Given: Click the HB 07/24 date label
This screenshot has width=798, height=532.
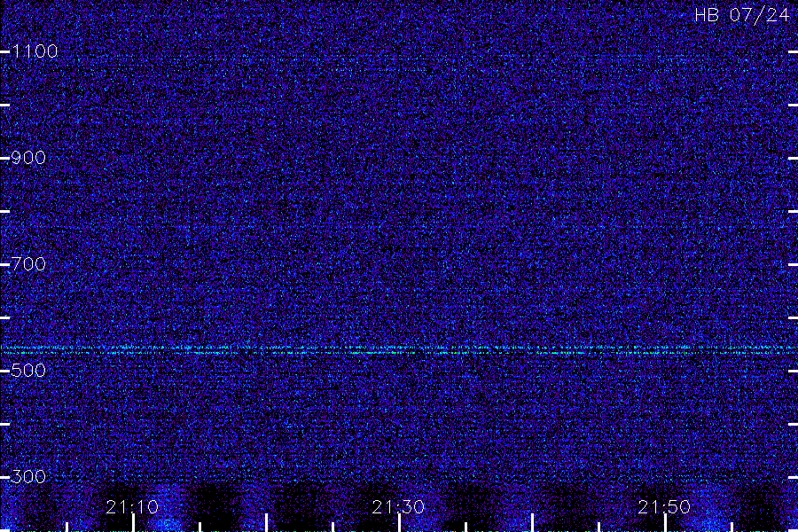Looking at the screenshot, I should (x=742, y=15).
